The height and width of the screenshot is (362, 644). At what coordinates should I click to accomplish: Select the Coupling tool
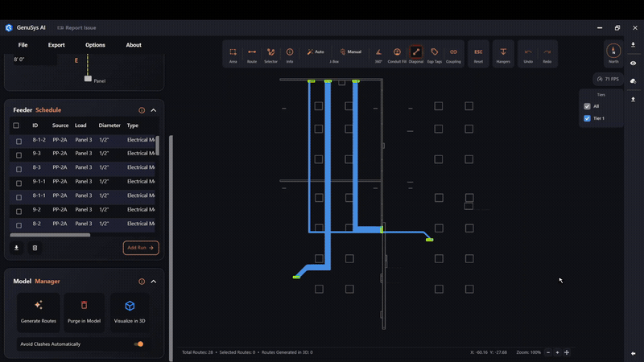tap(453, 55)
